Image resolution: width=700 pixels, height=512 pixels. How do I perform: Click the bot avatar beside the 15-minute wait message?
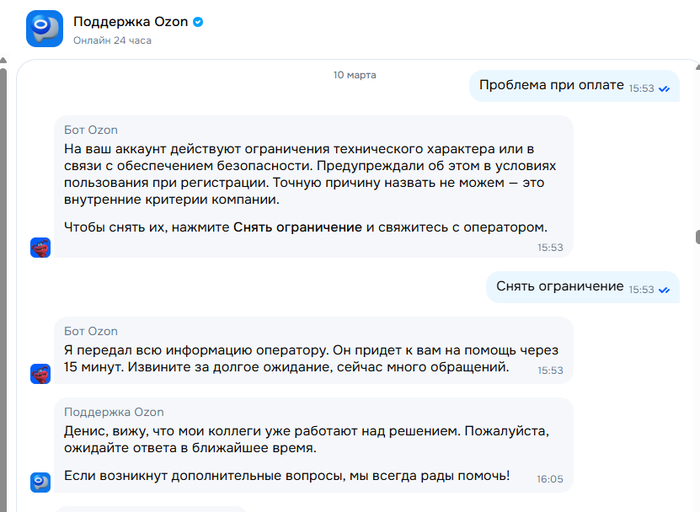point(40,373)
